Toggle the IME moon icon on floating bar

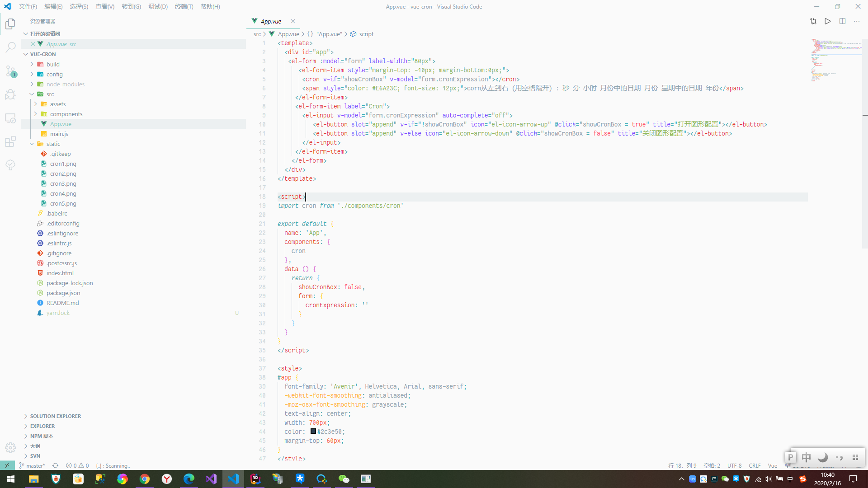823,457
